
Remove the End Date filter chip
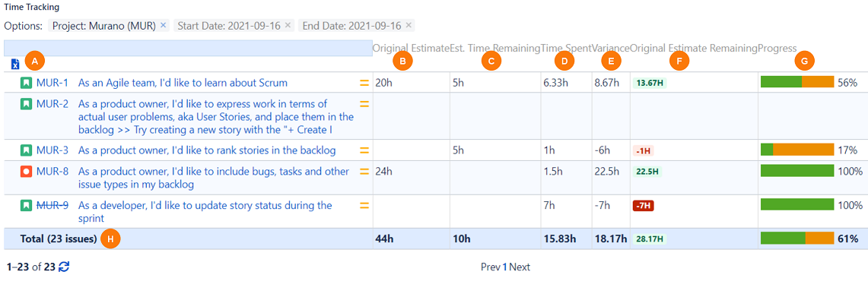(x=409, y=26)
